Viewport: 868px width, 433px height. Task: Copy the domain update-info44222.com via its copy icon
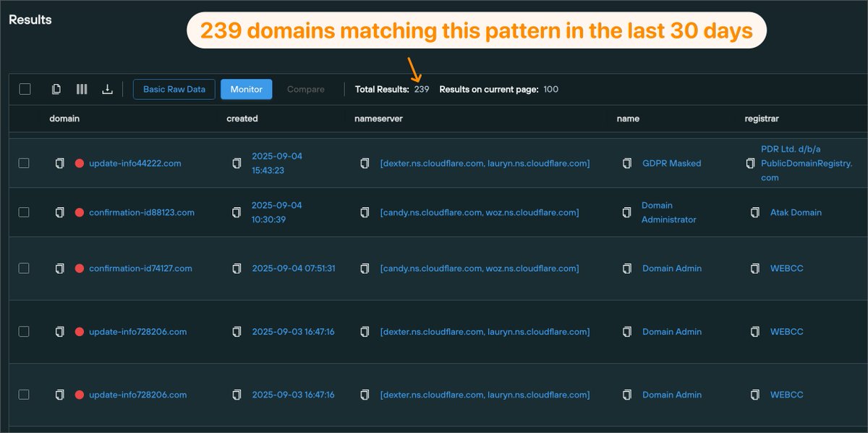click(x=59, y=163)
